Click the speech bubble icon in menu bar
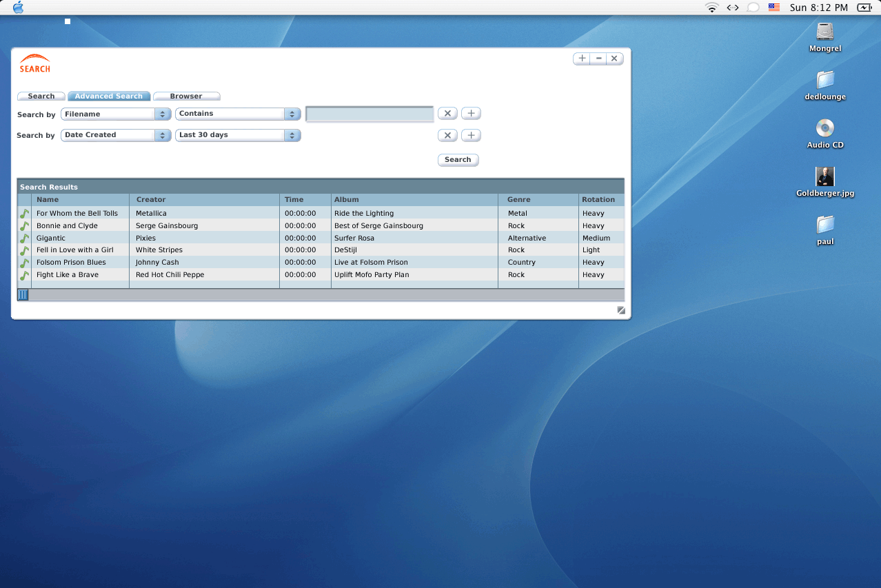 pyautogui.click(x=753, y=8)
